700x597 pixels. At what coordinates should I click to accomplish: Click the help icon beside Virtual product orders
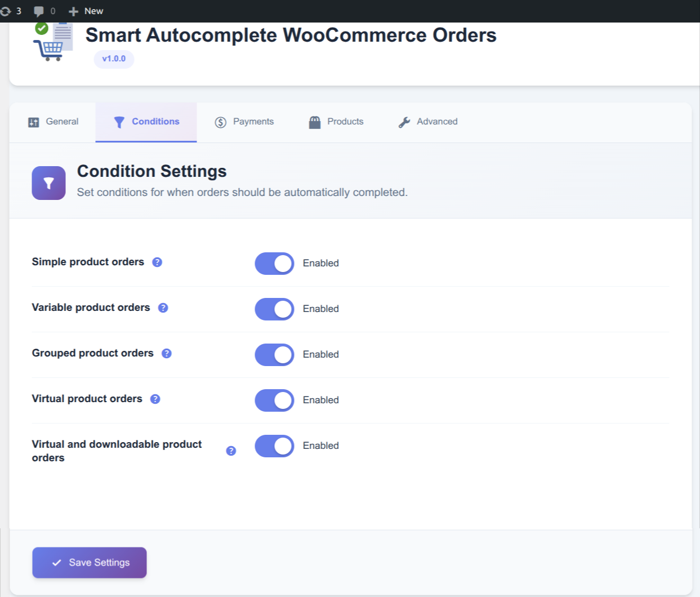[155, 399]
